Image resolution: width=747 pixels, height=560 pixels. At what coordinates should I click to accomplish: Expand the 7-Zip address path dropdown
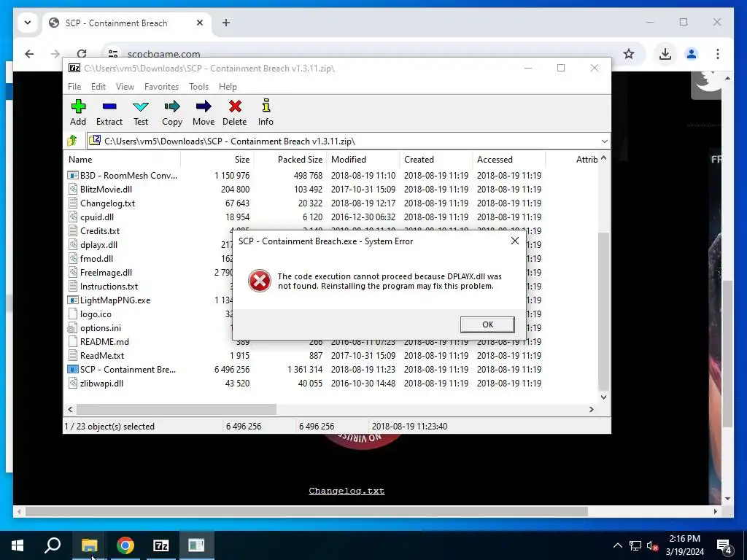click(x=604, y=141)
